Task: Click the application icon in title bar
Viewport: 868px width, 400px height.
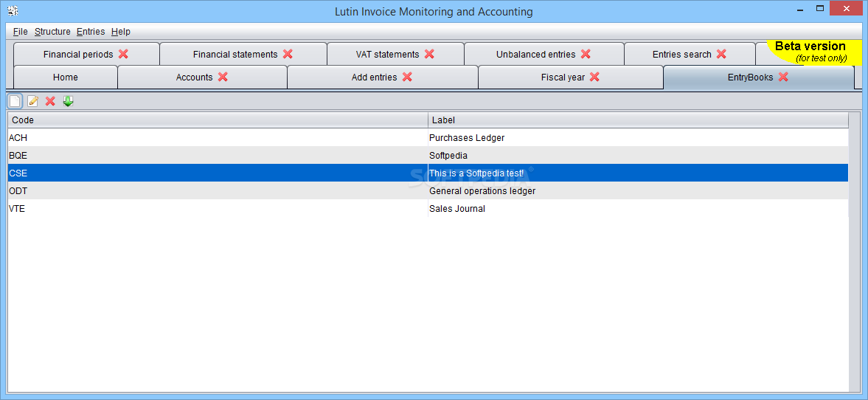Action: (x=13, y=10)
